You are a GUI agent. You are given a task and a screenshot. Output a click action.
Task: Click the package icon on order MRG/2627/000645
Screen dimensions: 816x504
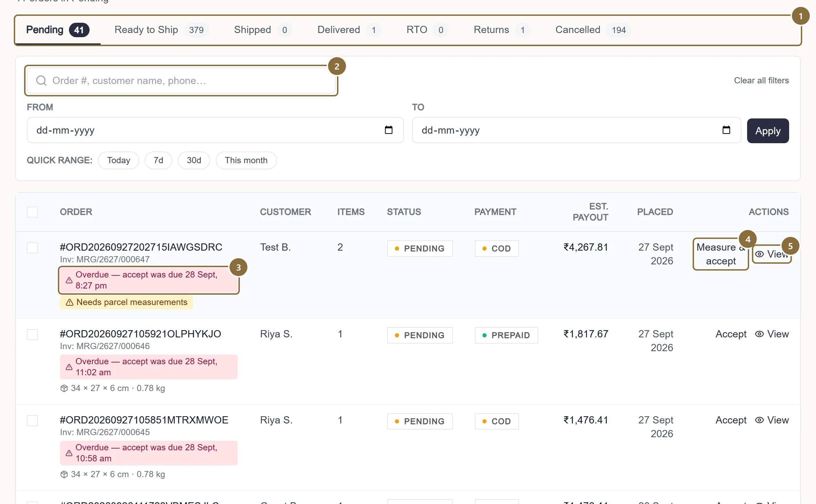64,474
